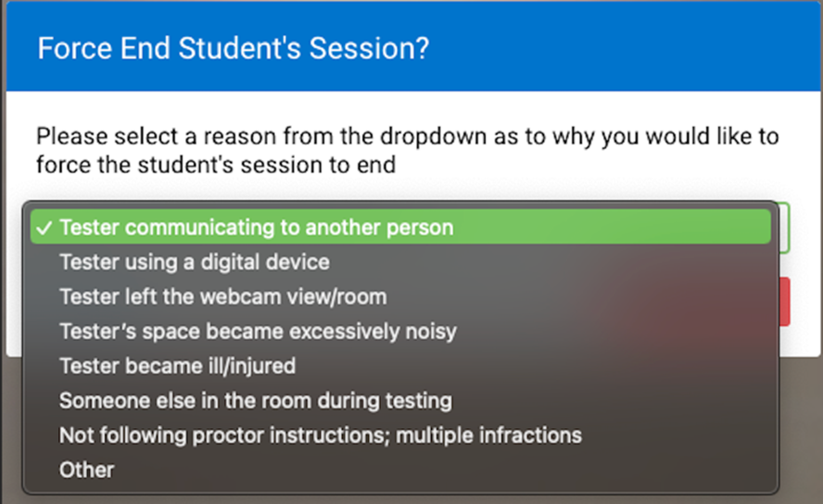
Task: Click the "Please select a reason" instruction line
Action: coord(407,136)
